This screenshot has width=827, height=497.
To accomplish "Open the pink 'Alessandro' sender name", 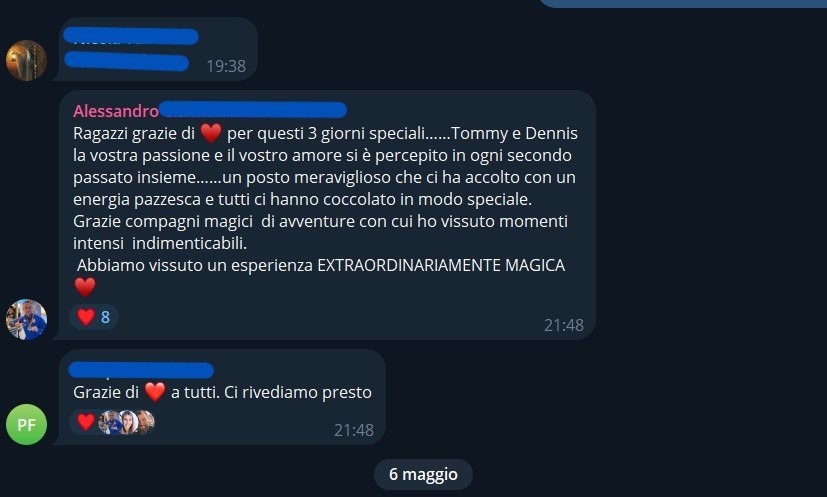I will pos(116,111).
